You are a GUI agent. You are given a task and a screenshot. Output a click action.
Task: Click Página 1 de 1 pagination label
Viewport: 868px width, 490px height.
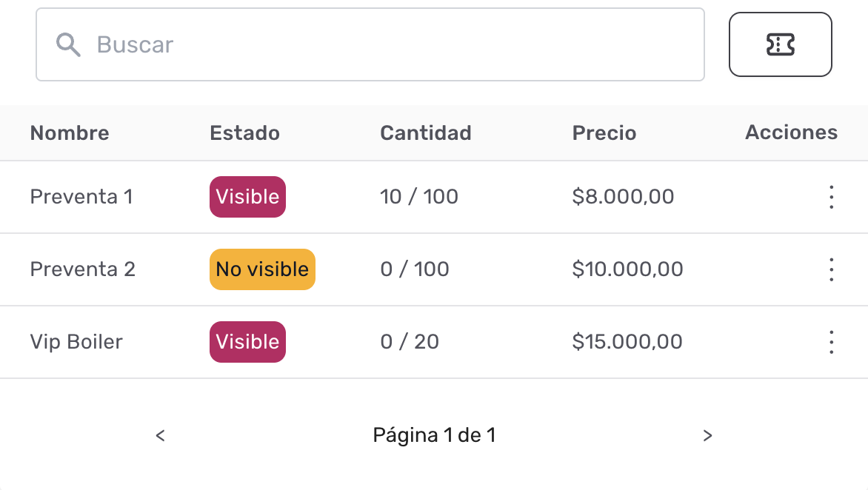pos(434,436)
